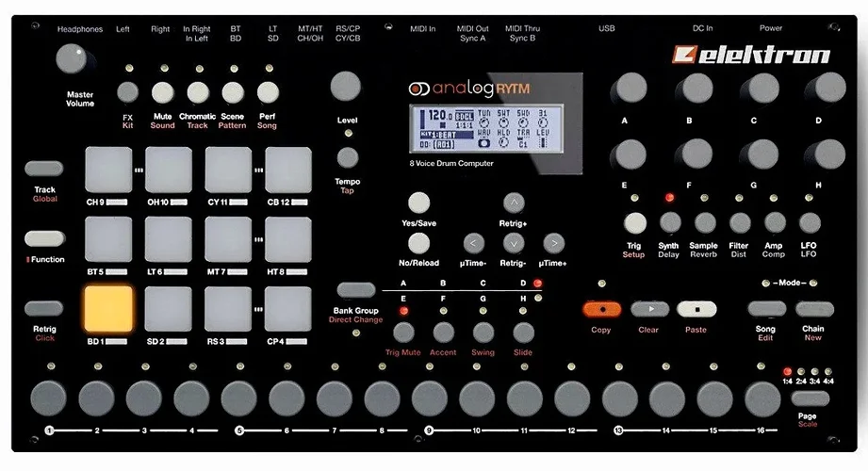Viewport: 868px width, 471px height.
Task: Hit the RS 3 drum pad
Action: (228, 309)
